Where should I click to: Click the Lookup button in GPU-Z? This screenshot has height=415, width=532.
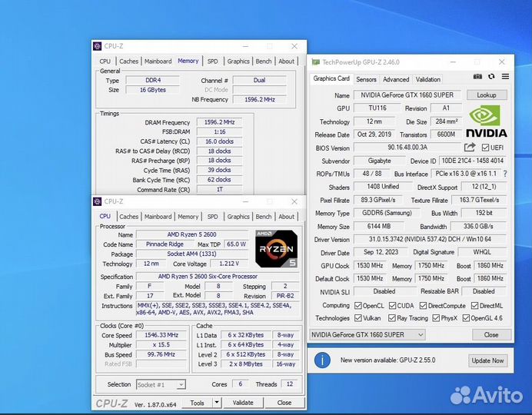[x=487, y=95]
